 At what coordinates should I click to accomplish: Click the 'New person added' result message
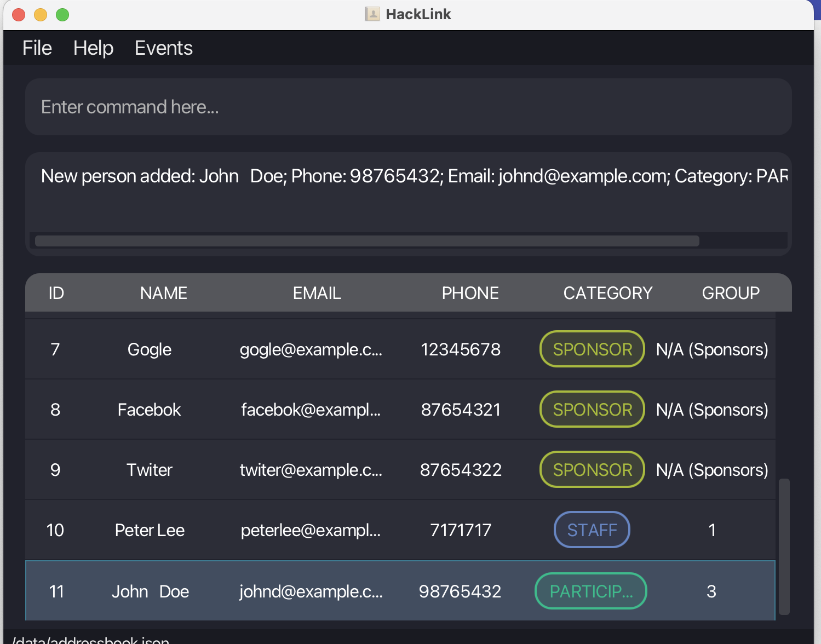coord(414,176)
